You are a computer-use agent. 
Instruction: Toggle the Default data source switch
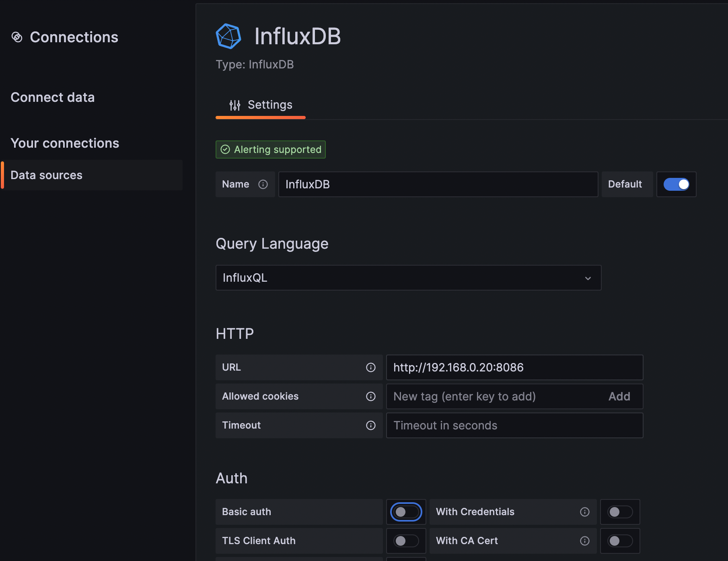click(x=677, y=184)
